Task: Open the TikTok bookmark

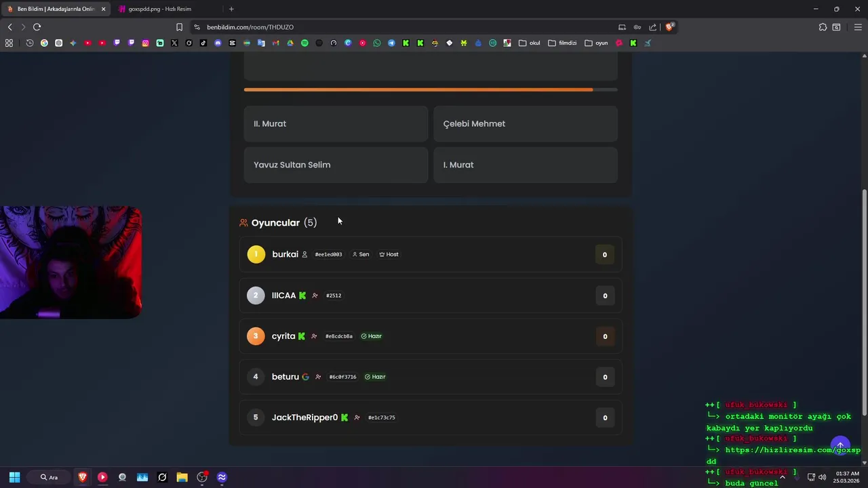Action: [x=203, y=43]
